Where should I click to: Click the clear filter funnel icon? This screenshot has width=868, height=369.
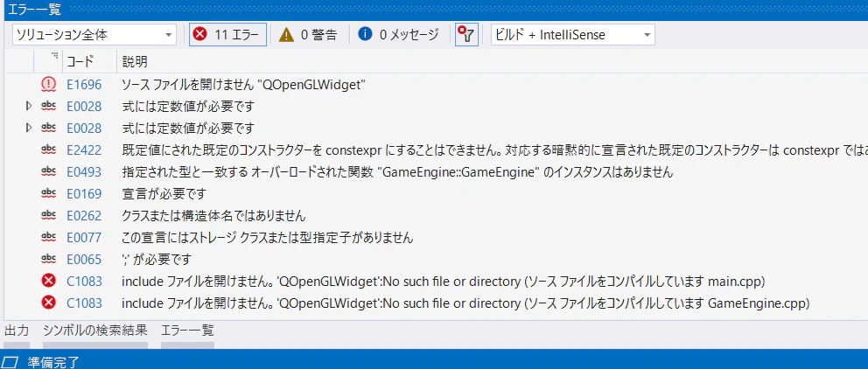(x=466, y=35)
